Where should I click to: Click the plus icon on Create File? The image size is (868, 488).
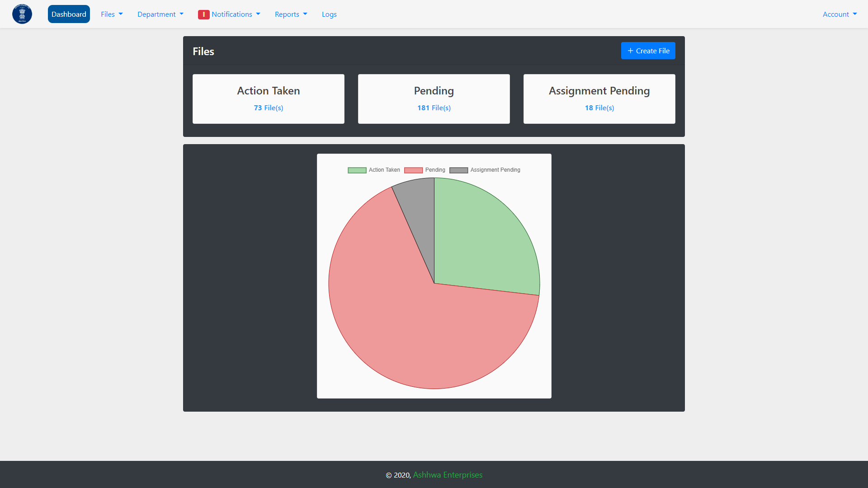coord(630,51)
